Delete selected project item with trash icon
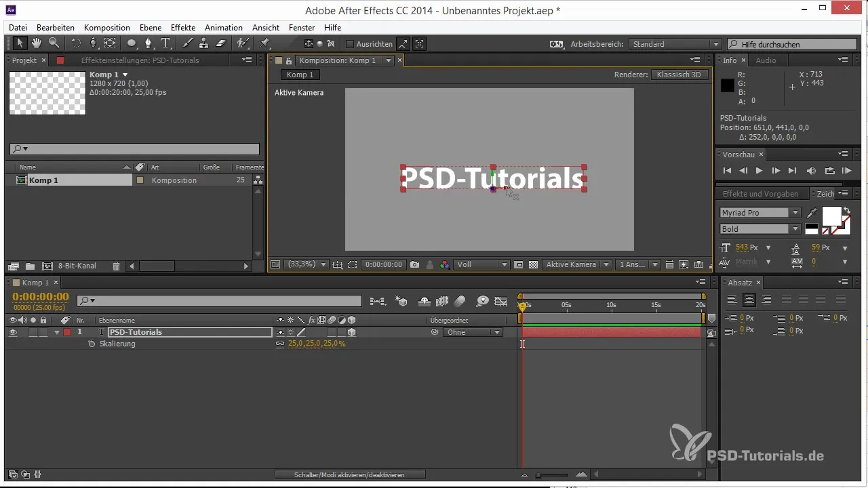Image resolution: width=868 pixels, height=488 pixels. [x=116, y=266]
